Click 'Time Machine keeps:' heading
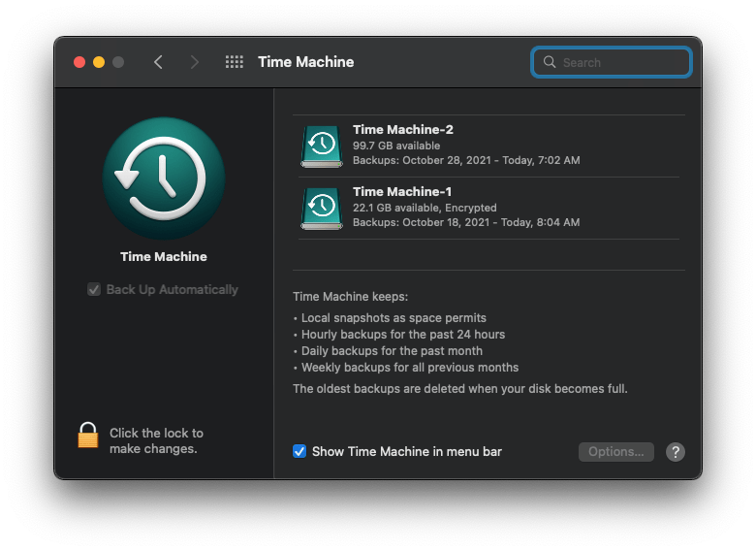This screenshot has width=756, height=551. pos(350,296)
